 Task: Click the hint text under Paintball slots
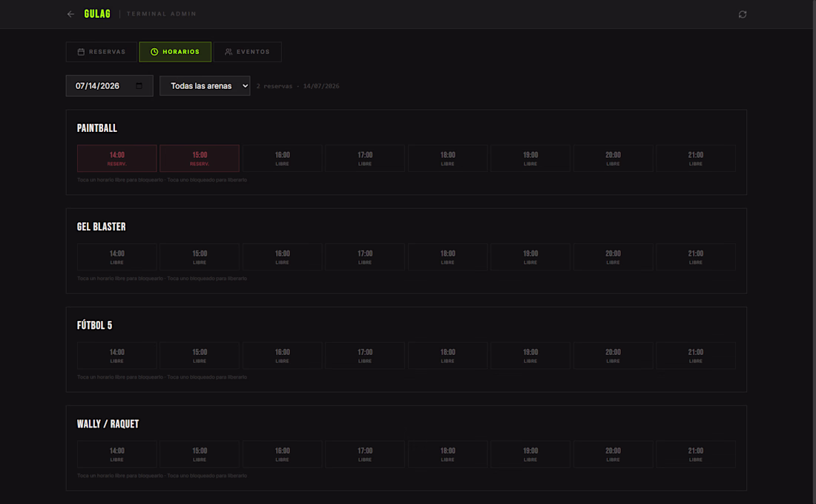[x=162, y=180]
